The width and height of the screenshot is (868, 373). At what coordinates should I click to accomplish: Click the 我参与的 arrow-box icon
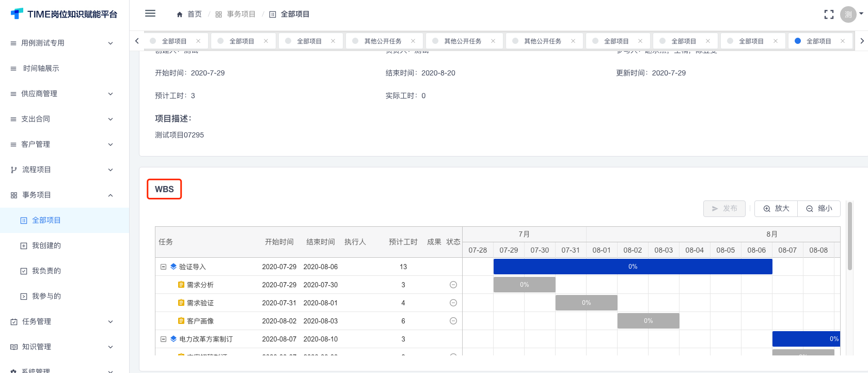click(x=24, y=297)
